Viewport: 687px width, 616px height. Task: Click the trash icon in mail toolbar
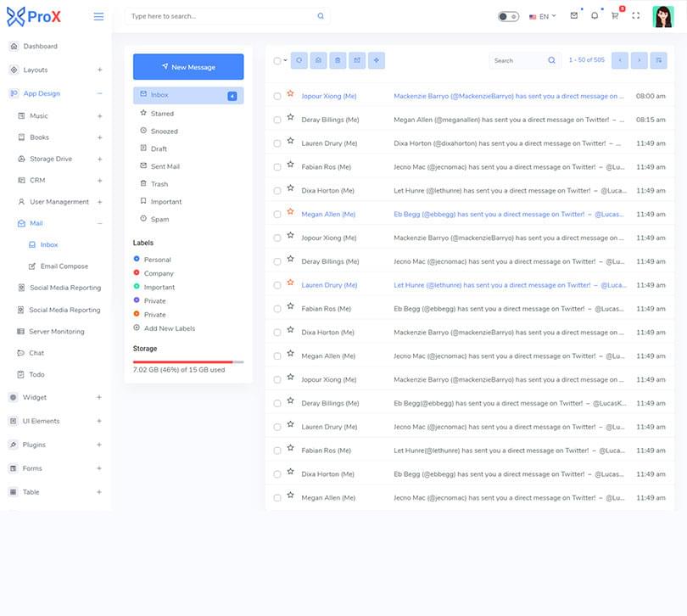[x=338, y=60]
